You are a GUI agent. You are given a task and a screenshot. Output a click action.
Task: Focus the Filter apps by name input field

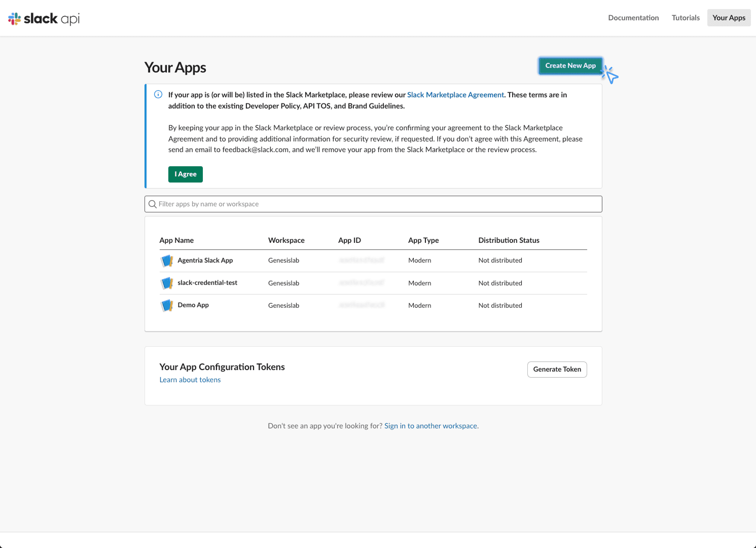373,204
